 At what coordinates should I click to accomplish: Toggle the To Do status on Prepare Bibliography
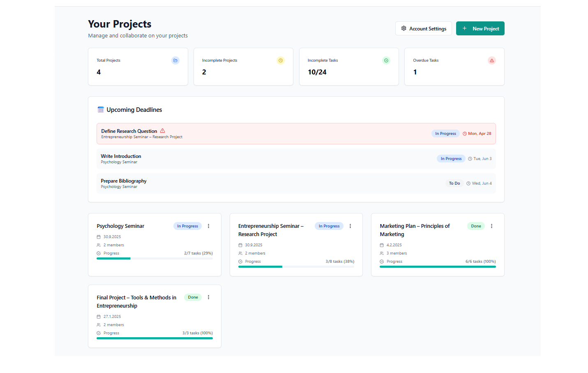(454, 183)
